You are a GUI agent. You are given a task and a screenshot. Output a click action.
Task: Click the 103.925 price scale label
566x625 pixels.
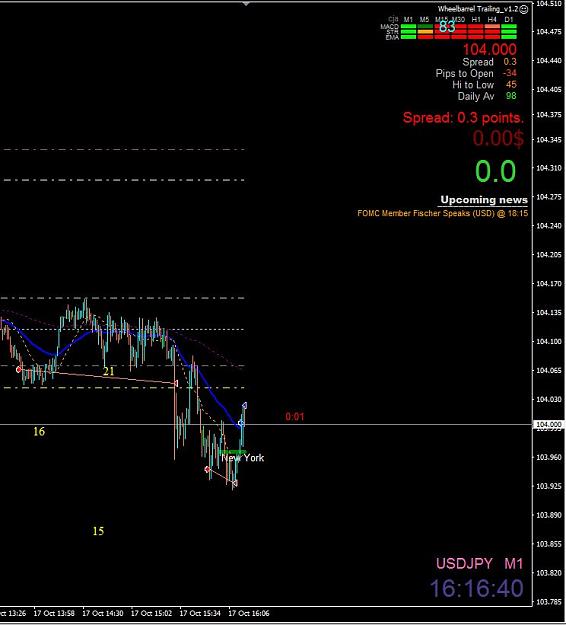(x=548, y=486)
